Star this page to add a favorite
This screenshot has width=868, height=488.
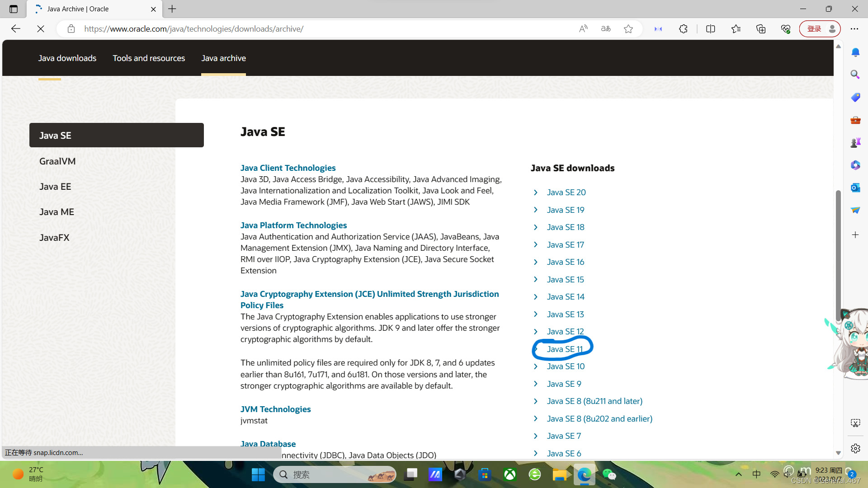tap(628, 28)
